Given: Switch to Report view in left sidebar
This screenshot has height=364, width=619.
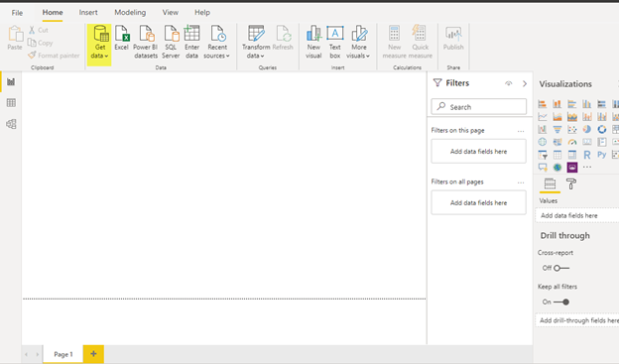Looking at the screenshot, I should (11, 81).
